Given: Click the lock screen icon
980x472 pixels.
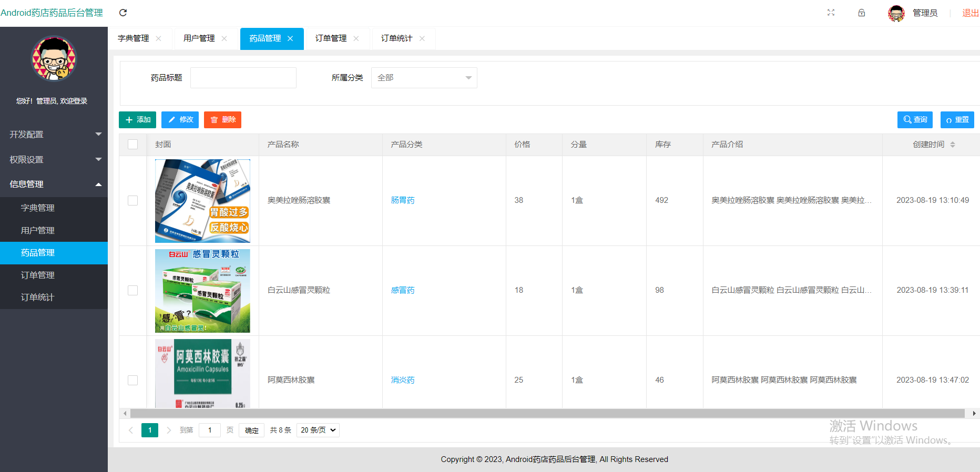Looking at the screenshot, I should (x=862, y=13).
